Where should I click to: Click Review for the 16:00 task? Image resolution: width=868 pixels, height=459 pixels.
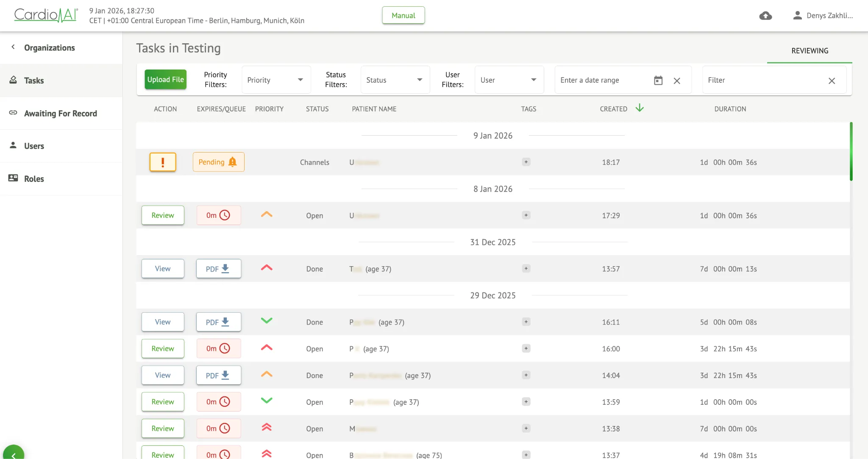pyautogui.click(x=163, y=348)
